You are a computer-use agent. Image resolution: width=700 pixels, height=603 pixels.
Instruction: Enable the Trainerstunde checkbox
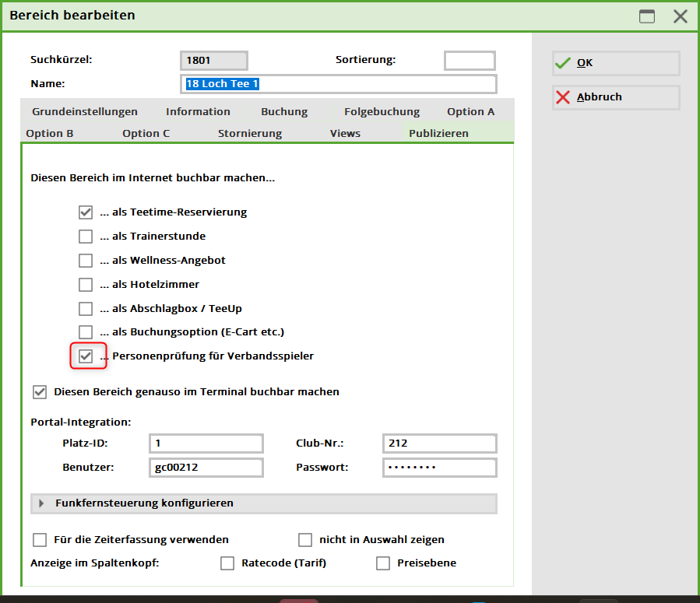[x=86, y=237]
